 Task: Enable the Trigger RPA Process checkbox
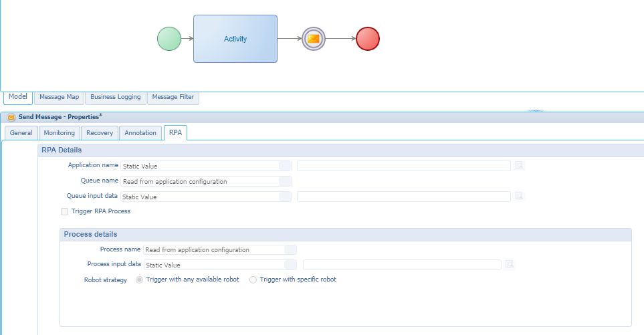(65, 211)
